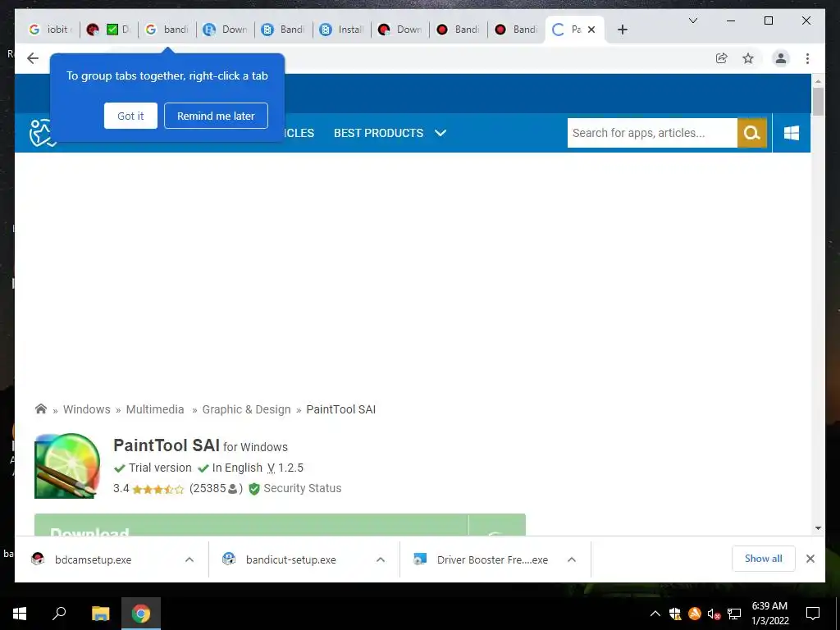Open bdcamsetup.exe downloaded file

[93, 559]
